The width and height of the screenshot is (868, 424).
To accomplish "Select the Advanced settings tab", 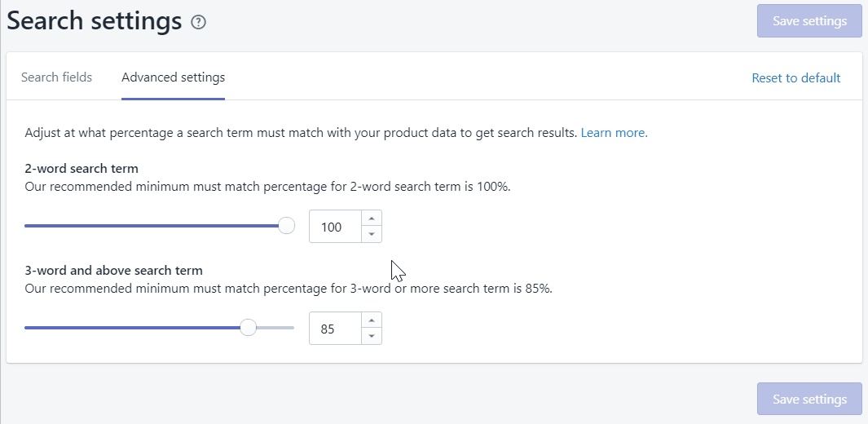I will (x=173, y=77).
